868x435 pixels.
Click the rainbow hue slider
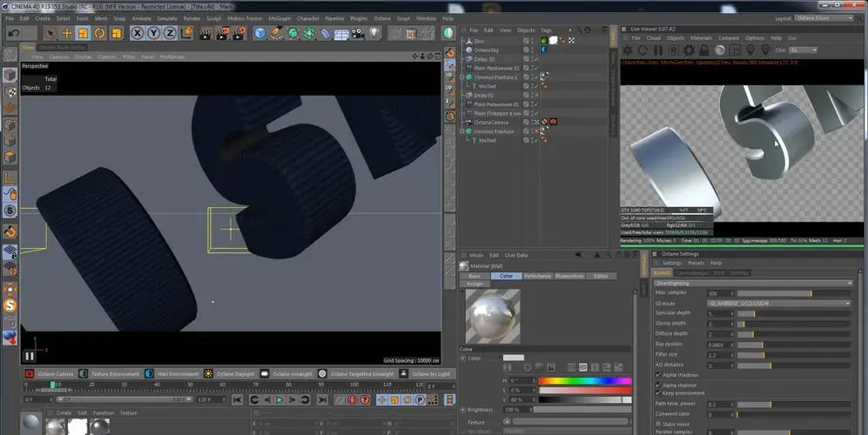(584, 380)
